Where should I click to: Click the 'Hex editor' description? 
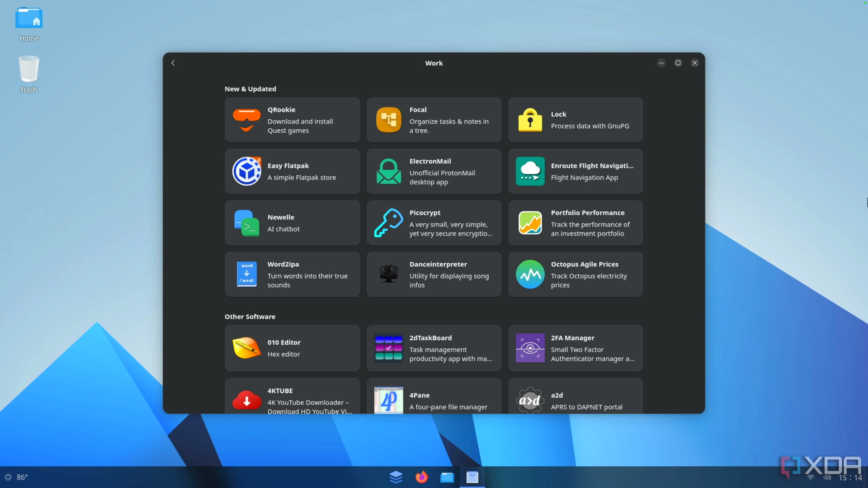point(283,354)
